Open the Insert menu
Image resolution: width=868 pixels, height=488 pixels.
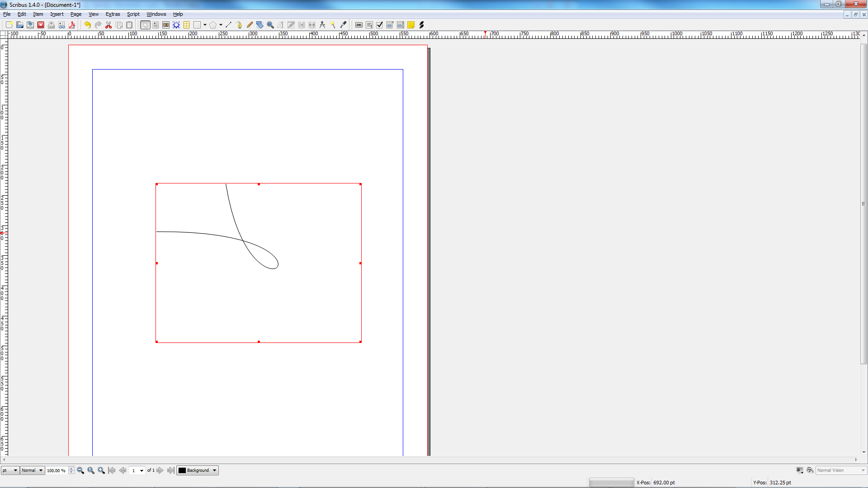pos(57,14)
